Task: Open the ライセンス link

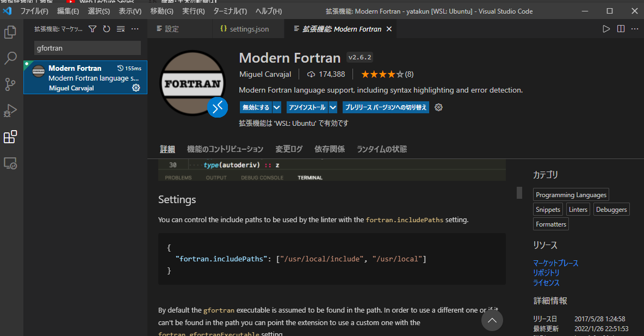Action: point(546,283)
